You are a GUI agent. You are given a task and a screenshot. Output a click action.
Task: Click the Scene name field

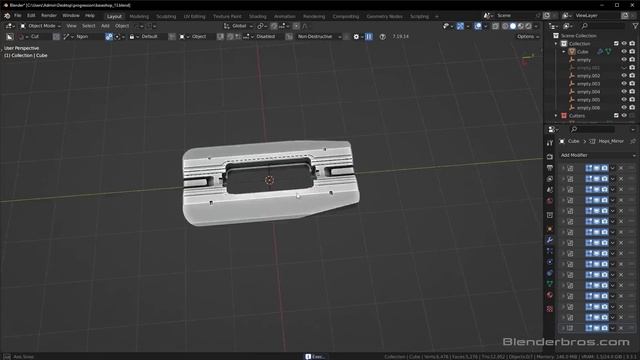(515, 16)
